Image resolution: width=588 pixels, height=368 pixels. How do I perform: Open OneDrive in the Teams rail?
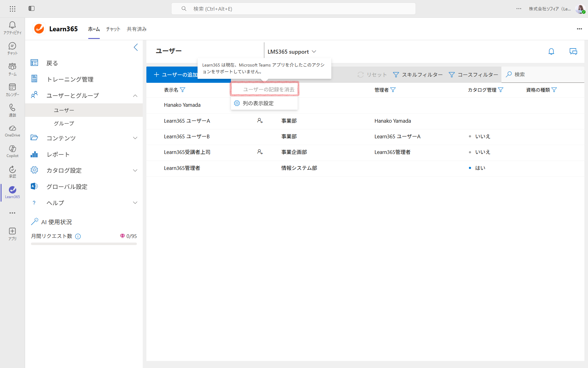(x=13, y=131)
